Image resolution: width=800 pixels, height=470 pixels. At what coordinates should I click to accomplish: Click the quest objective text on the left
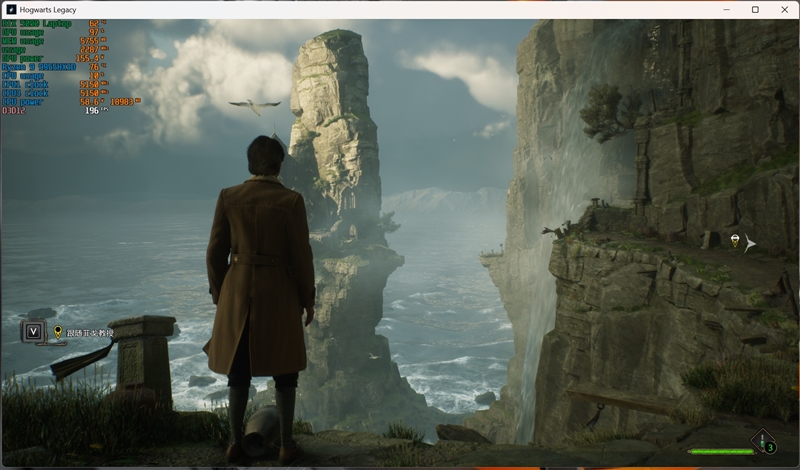90,333
